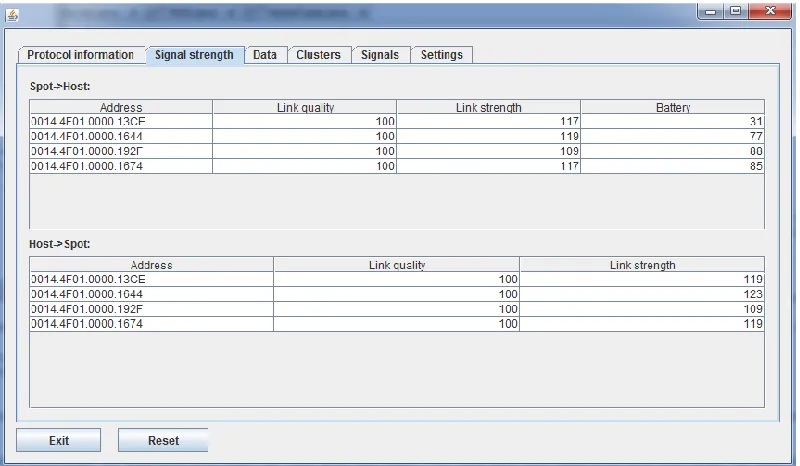This screenshot has height=466, width=800.
Task: Click link quality 100 in Spot->Host 192F row
Action: (305, 151)
